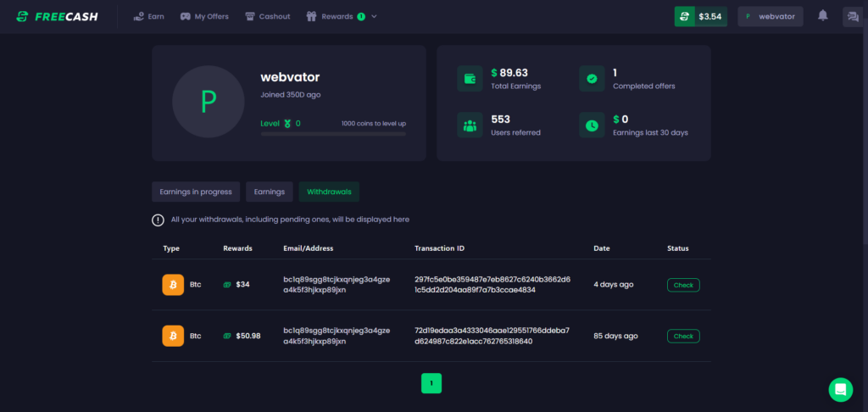Switch to the Earnings tab
The height and width of the screenshot is (412, 868).
(x=270, y=192)
